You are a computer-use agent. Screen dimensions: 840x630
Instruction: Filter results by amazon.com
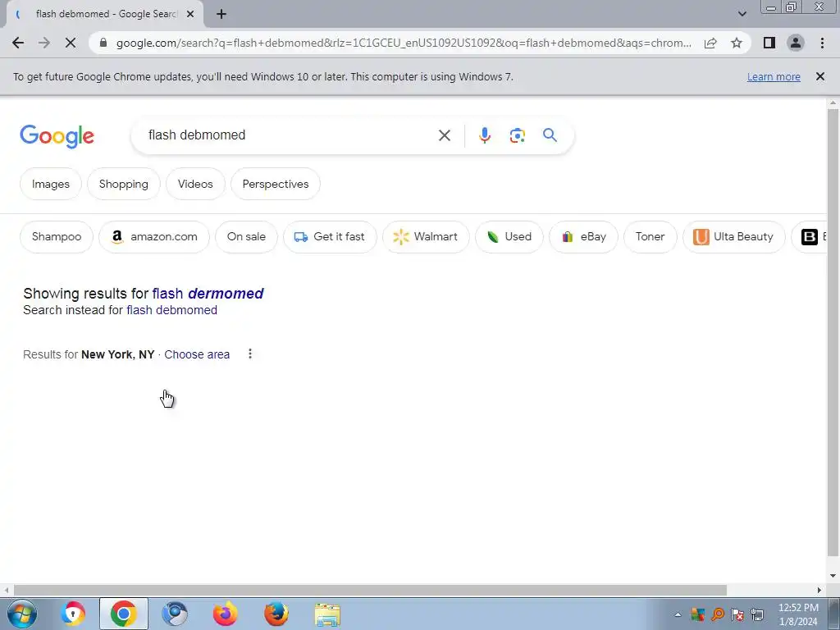coord(153,237)
